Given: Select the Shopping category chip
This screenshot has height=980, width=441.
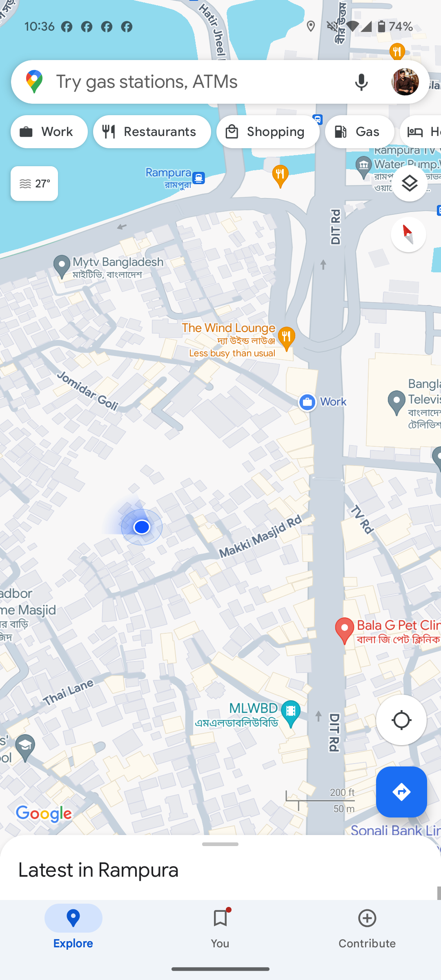Looking at the screenshot, I should [x=268, y=132].
